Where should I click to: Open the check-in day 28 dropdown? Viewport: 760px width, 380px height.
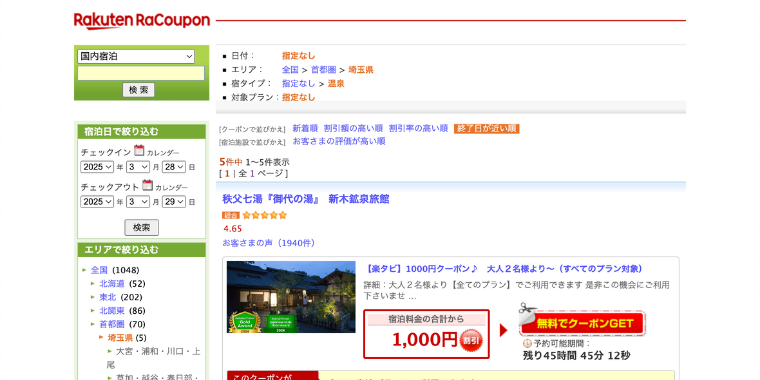click(x=174, y=167)
